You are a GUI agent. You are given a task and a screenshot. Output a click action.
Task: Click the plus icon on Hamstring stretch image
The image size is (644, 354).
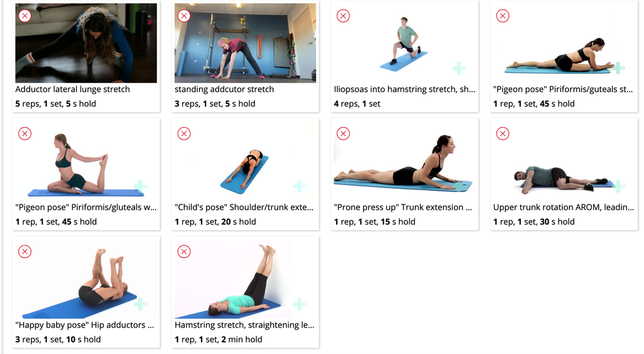(300, 304)
